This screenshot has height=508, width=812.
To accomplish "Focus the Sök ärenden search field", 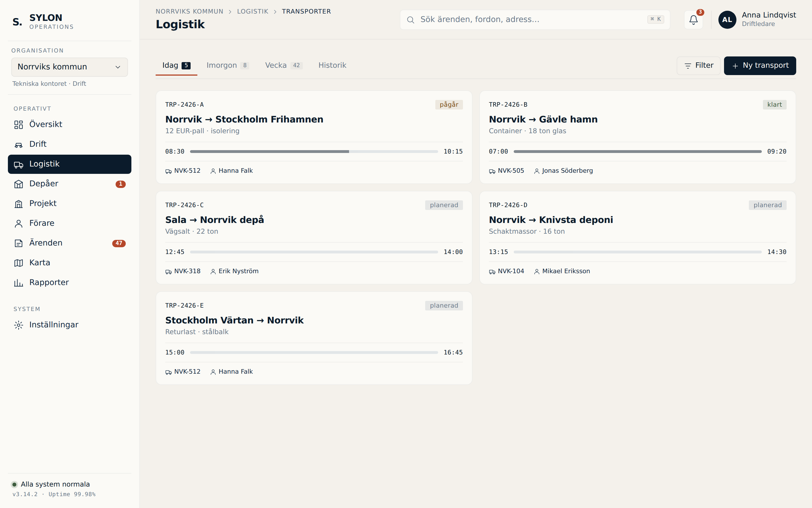I will [535, 20].
